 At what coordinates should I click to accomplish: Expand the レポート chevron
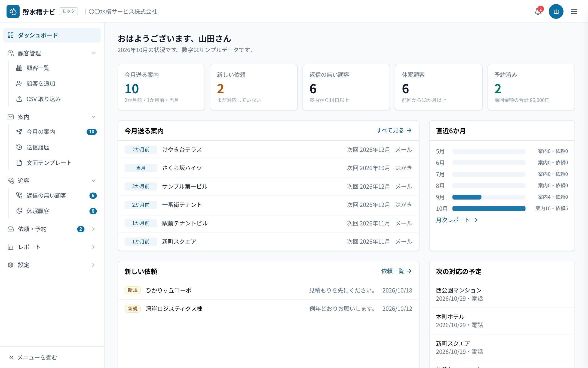93,247
